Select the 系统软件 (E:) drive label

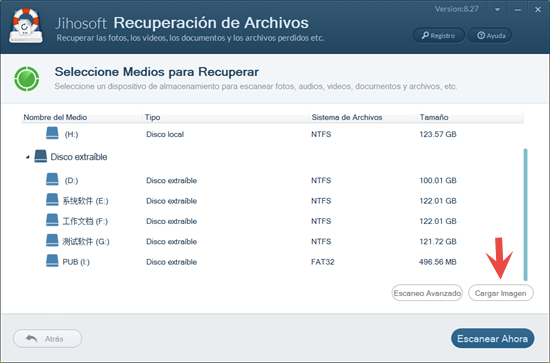[x=86, y=201]
